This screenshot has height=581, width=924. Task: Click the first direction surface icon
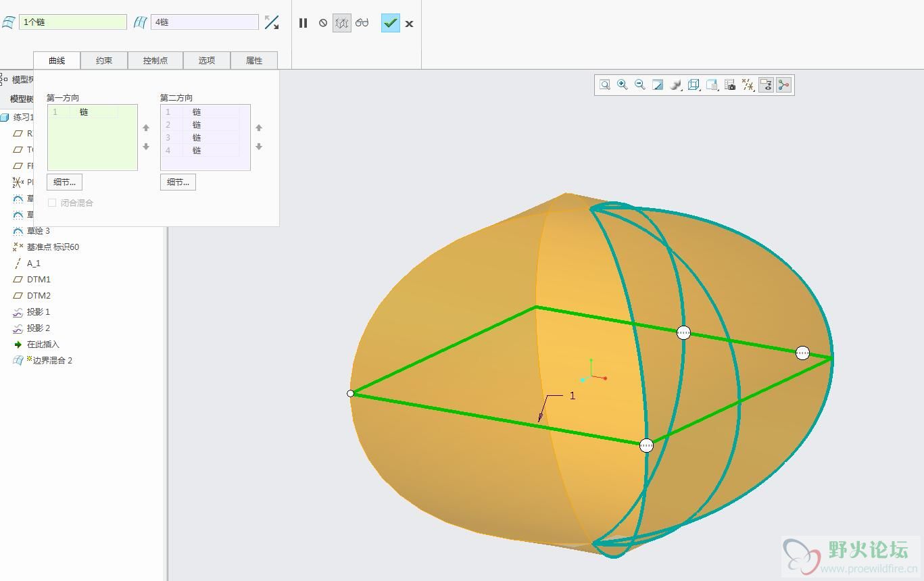pyautogui.click(x=8, y=22)
